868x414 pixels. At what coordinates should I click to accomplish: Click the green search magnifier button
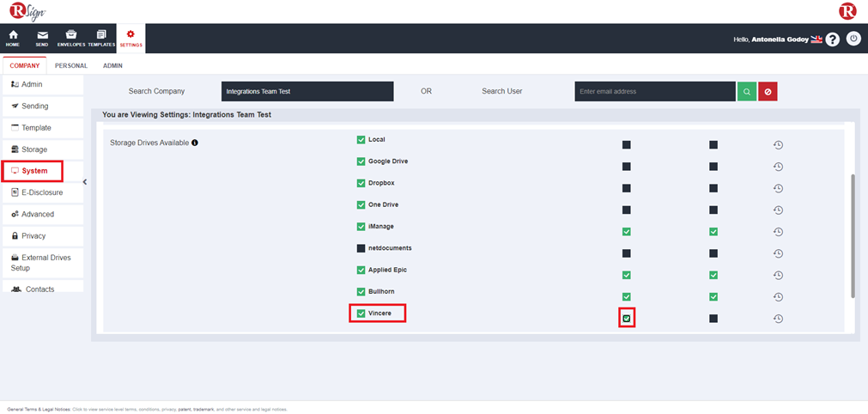pyautogui.click(x=747, y=91)
